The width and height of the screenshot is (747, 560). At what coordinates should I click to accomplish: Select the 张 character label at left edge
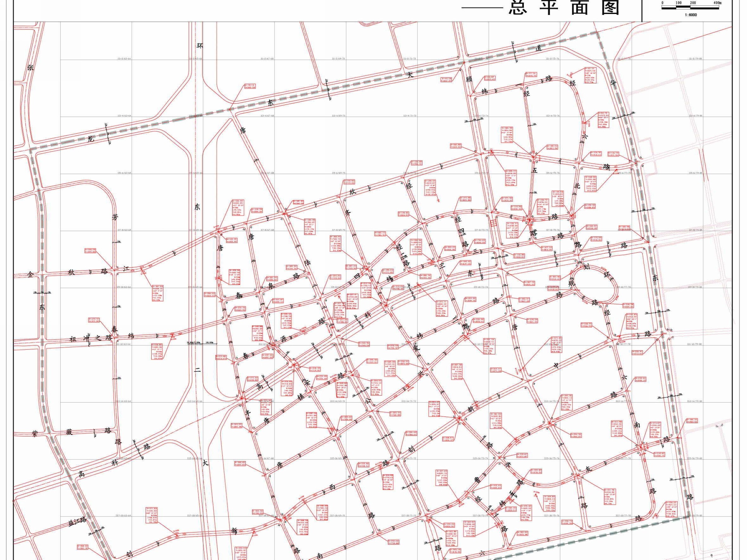(x=31, y=68)
